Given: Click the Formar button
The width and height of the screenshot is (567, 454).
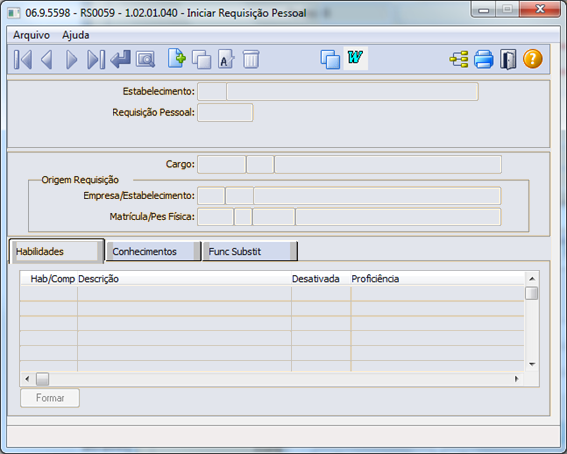Looking at the screenshot, I should 50,398.
